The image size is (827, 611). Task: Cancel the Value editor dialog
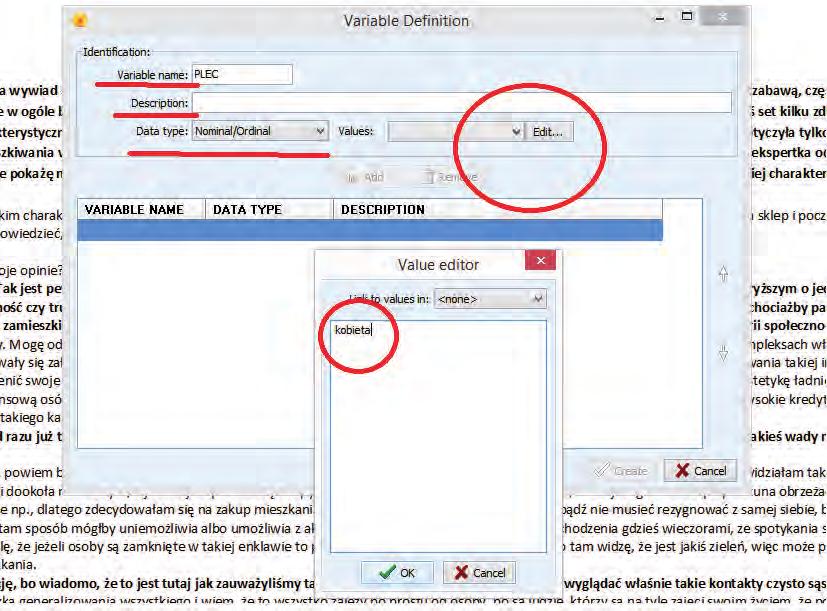click(x=479, y=572)
